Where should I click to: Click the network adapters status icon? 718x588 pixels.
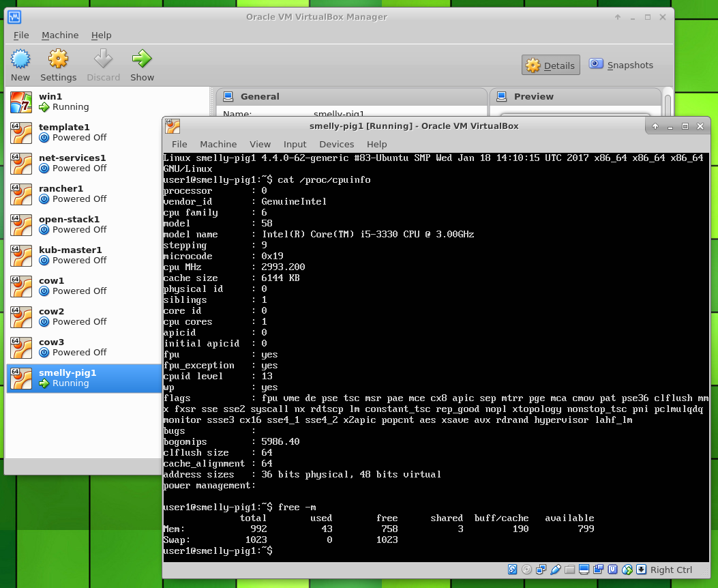[x=541, y=569]
